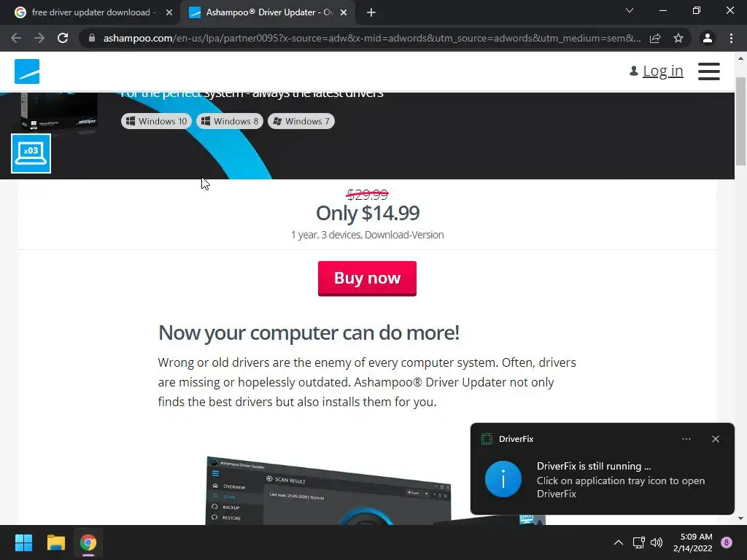Open a new browser tab
The image size is (747, 560).
coord(371,12)
